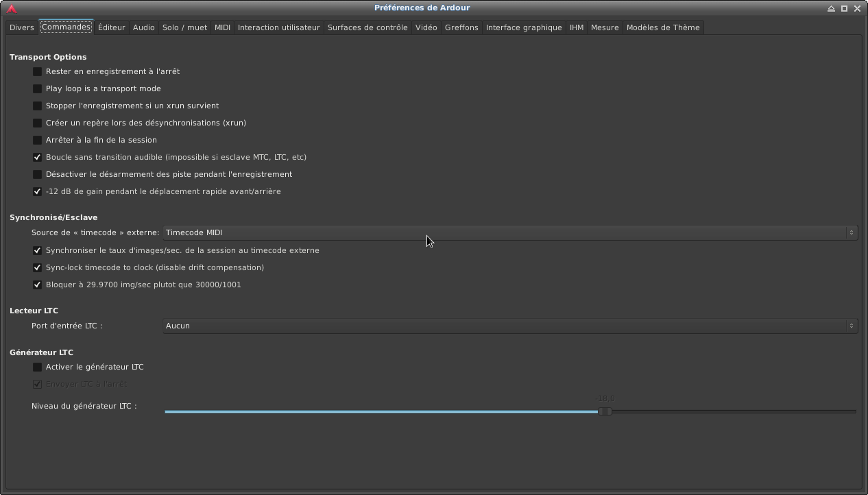Click the Port d'entrée LTC label
Image resolution: width=868 pixels, height=495 pixels.
(x=67, y=326)
